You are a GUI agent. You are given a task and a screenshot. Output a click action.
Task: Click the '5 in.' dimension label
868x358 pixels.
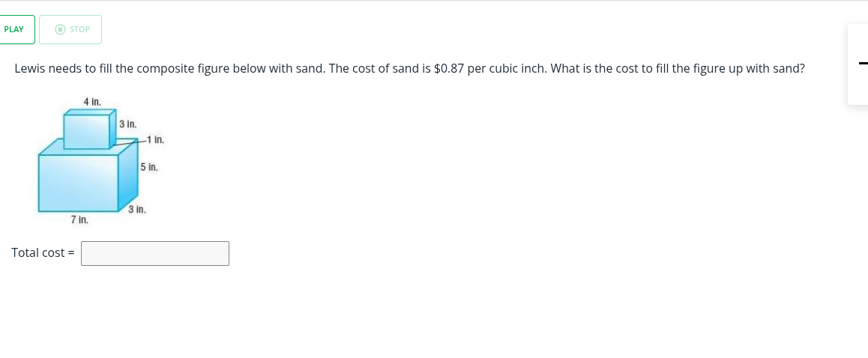pos(149,167)
